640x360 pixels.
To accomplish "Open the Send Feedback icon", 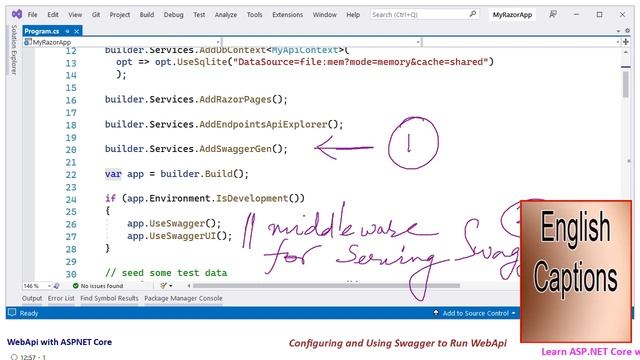I will pos(553,14).
